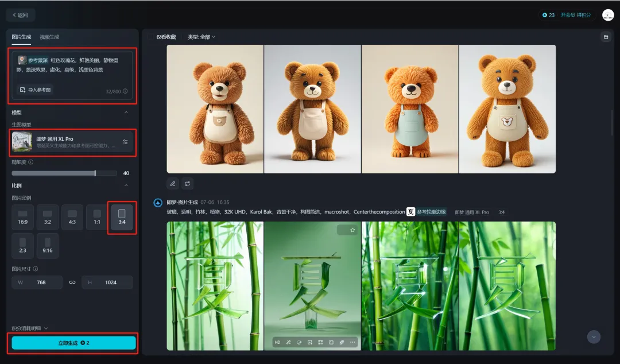Open the 类型: 全部 filter dropdown

201,37
